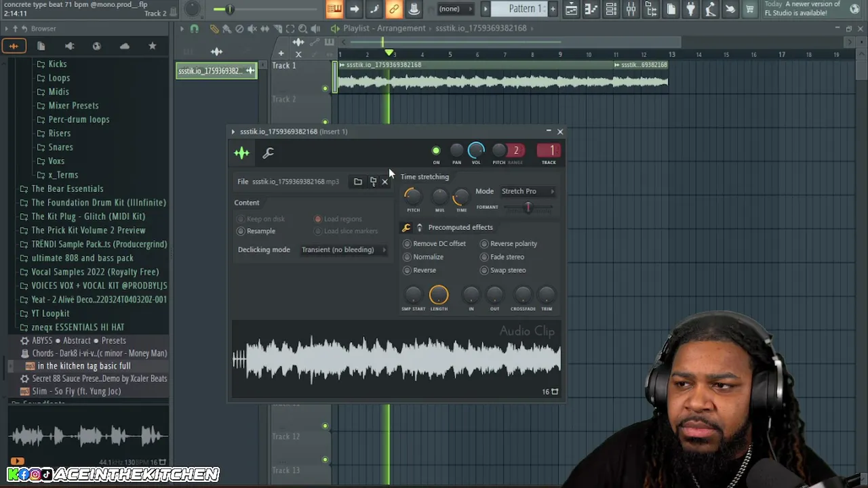Open the Mixer view icon
This screenshot has width=868, height=488.
(631, 9)
